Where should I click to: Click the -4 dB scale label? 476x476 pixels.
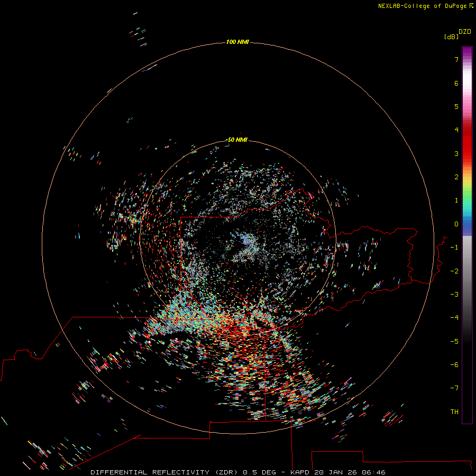tap(454, 318)
